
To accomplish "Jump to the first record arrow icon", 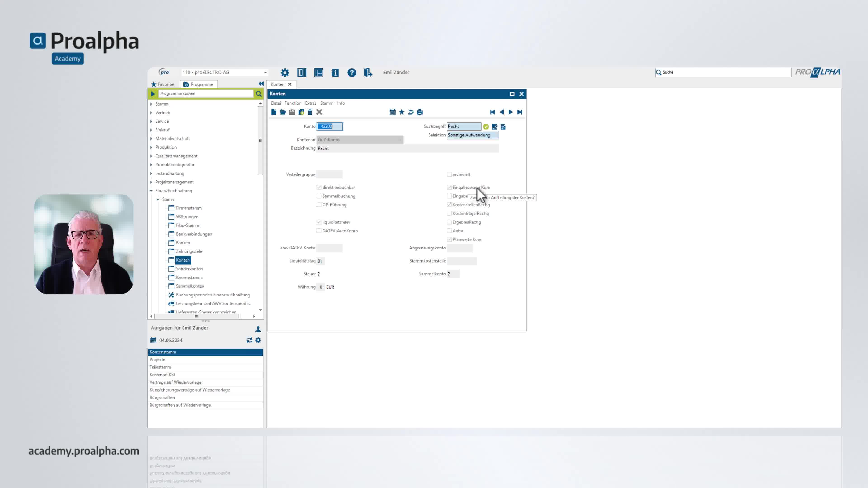I will click(x=492, y=112).
